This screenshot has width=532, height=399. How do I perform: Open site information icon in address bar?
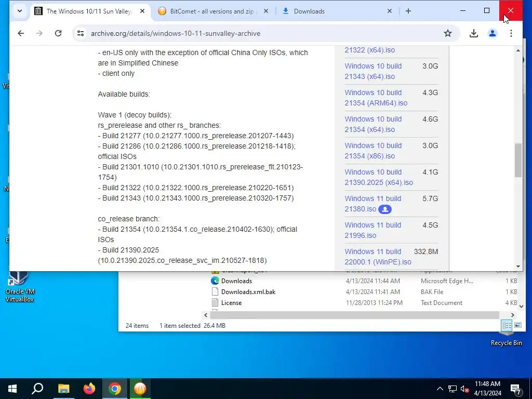[81, 33]
